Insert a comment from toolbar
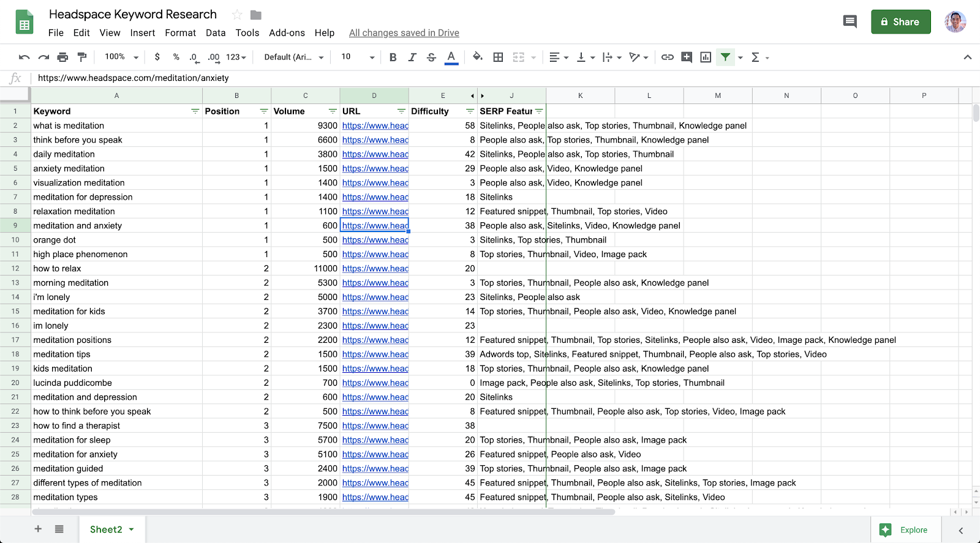The width and height of the screenshot is (980, 543). 687,57
